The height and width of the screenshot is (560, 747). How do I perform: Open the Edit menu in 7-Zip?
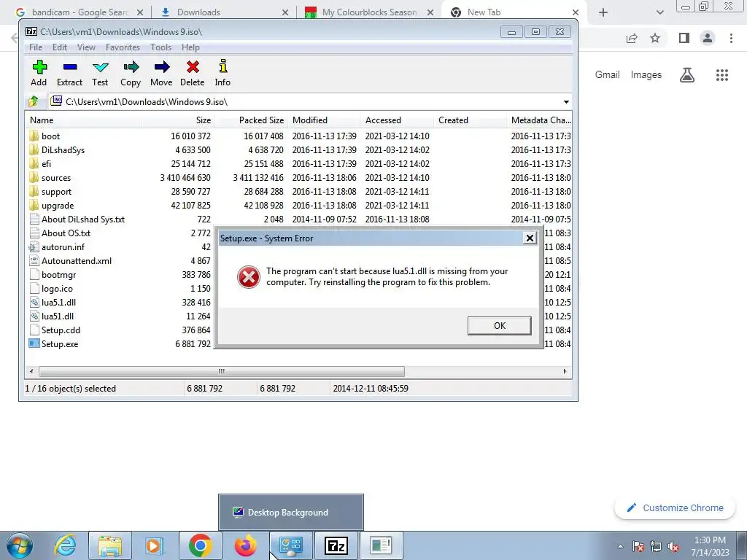(60, 47)
